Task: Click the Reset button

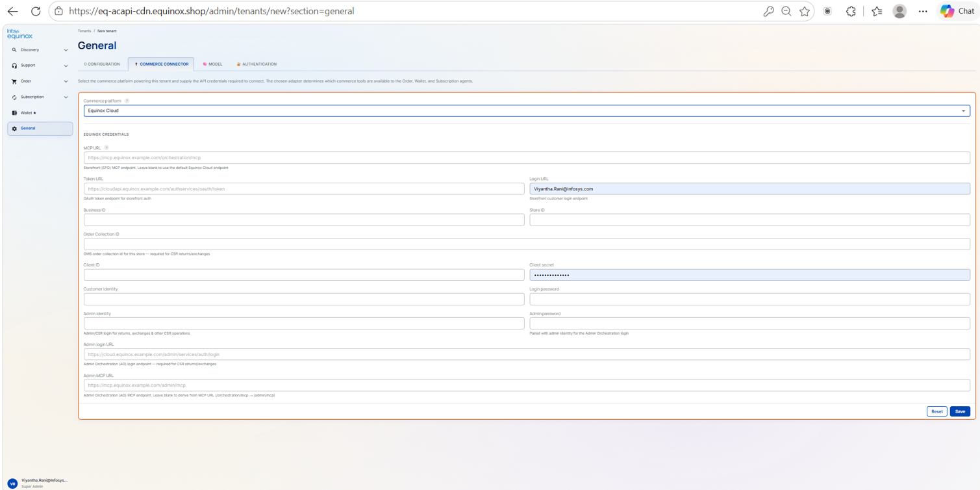Action: (936, 411)
